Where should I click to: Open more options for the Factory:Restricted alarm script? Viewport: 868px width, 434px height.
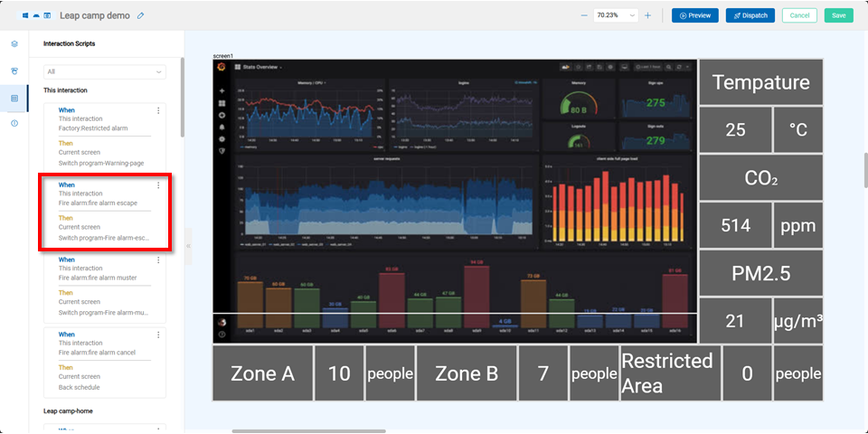(x=158, y=110)
